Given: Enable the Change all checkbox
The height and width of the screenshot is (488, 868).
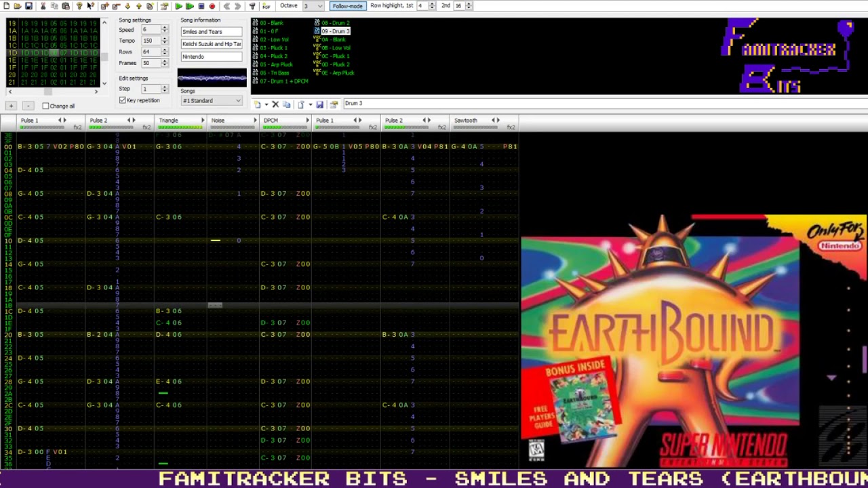Looking at the screenshot, I should tap(45, 106).
